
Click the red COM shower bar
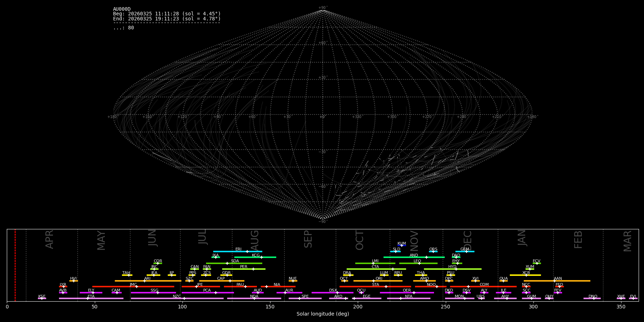[483, 287]
